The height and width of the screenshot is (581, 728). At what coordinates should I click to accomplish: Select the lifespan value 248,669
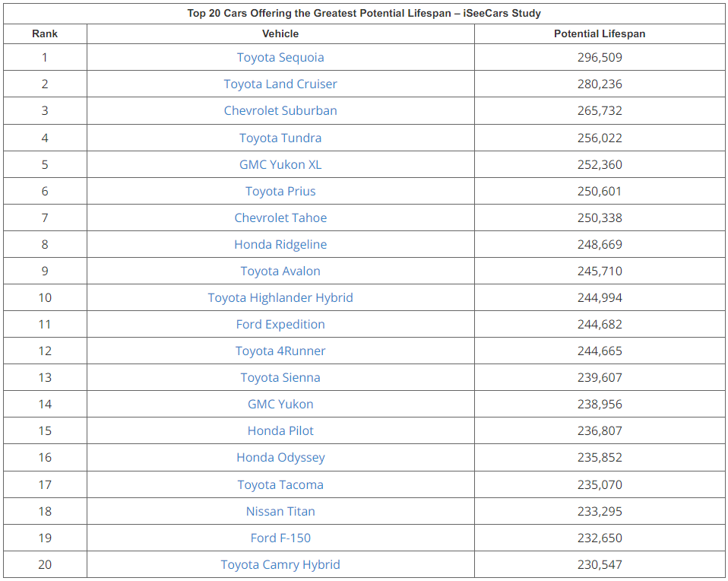coord(600,244)
